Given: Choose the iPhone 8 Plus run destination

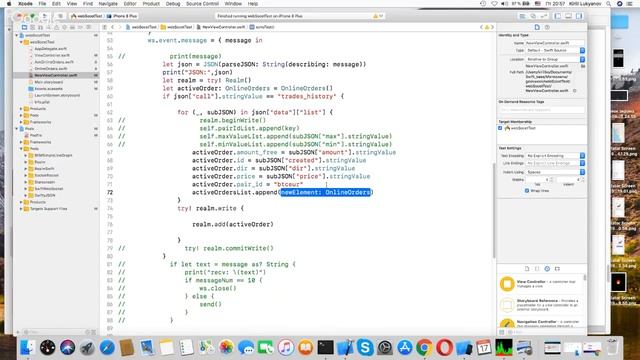Looking at the screenshot, I should pyautogui.click(x=122, y=16).
